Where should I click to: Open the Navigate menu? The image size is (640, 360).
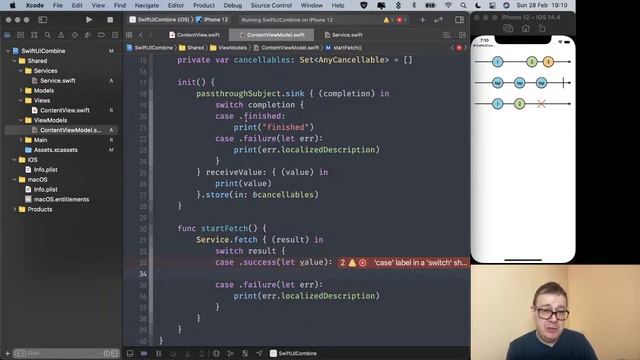click(147, 5)
